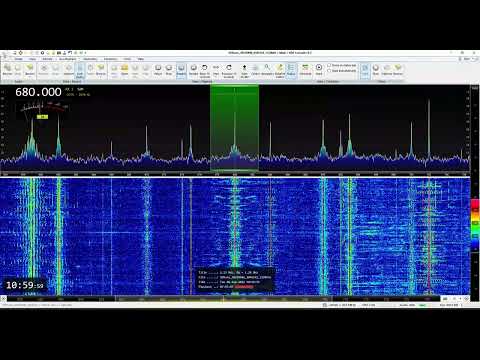The image size is (480, 360).
Task: Open the Tools ribbon tab
Action: (127, 59)
